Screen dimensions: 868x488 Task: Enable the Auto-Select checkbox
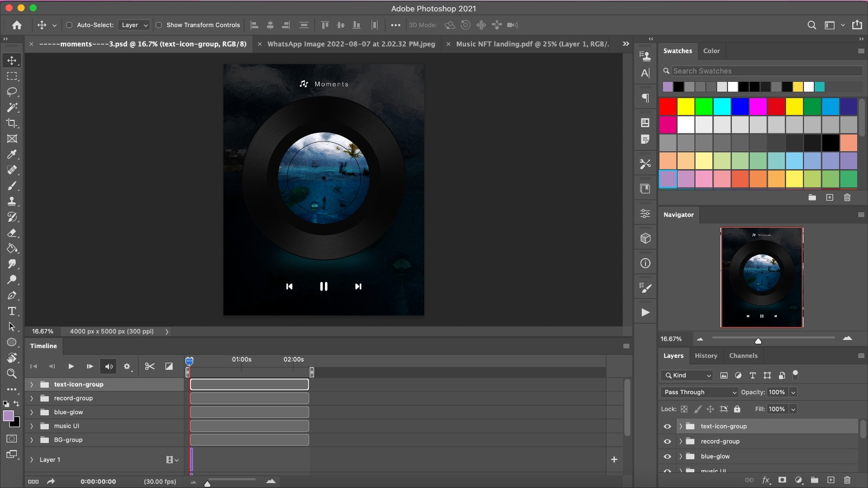[x=69, y=25]
